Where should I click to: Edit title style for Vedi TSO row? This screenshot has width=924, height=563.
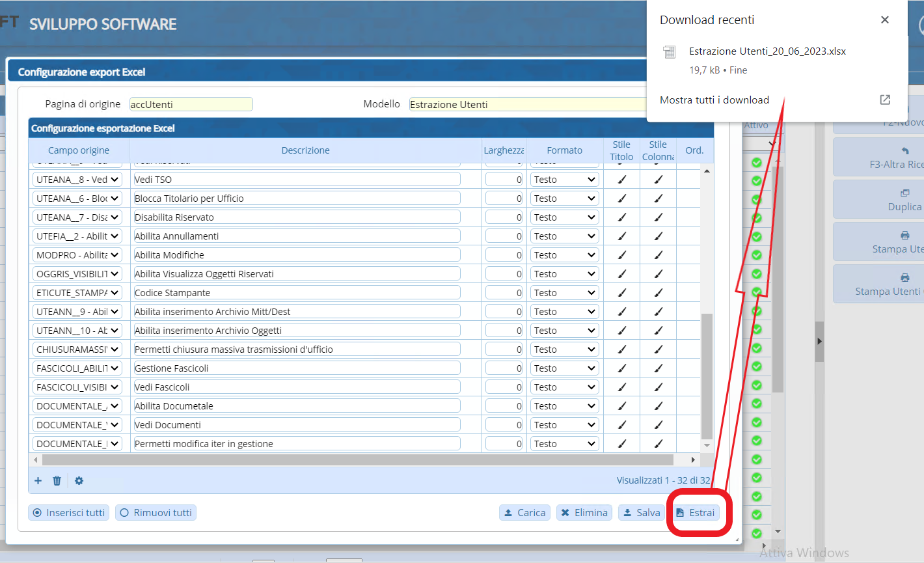click(621, 180)
